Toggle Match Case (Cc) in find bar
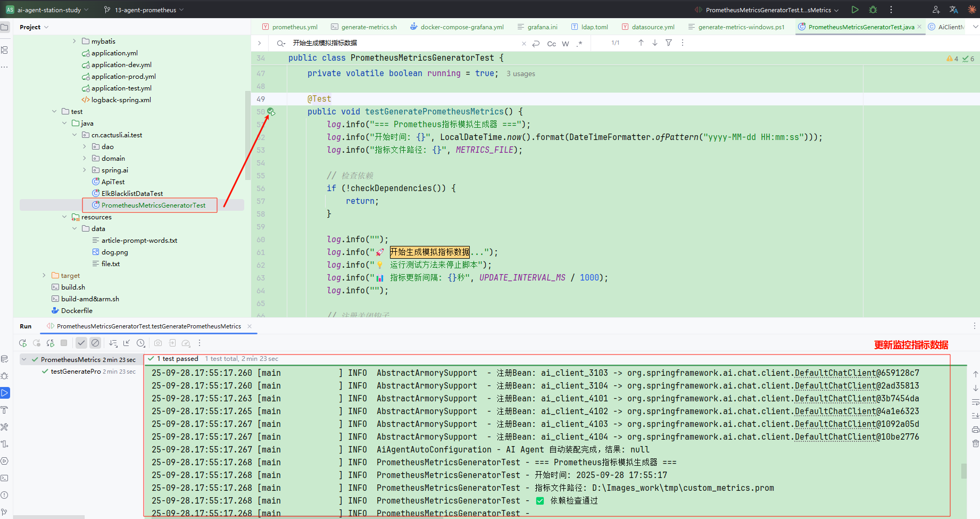The width and height of the screenshot is (980, 519). pyautogui.click(x=552, y=44)
